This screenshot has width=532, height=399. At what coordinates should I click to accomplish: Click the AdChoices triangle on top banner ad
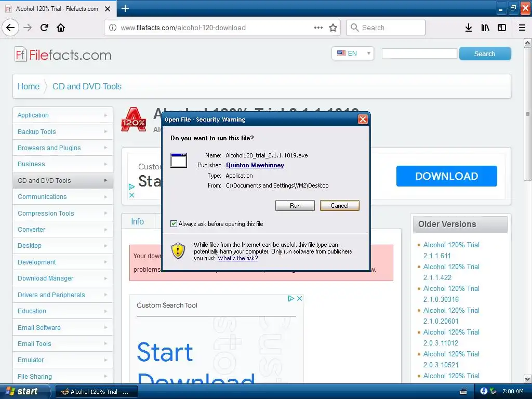[x=131, y=187]
